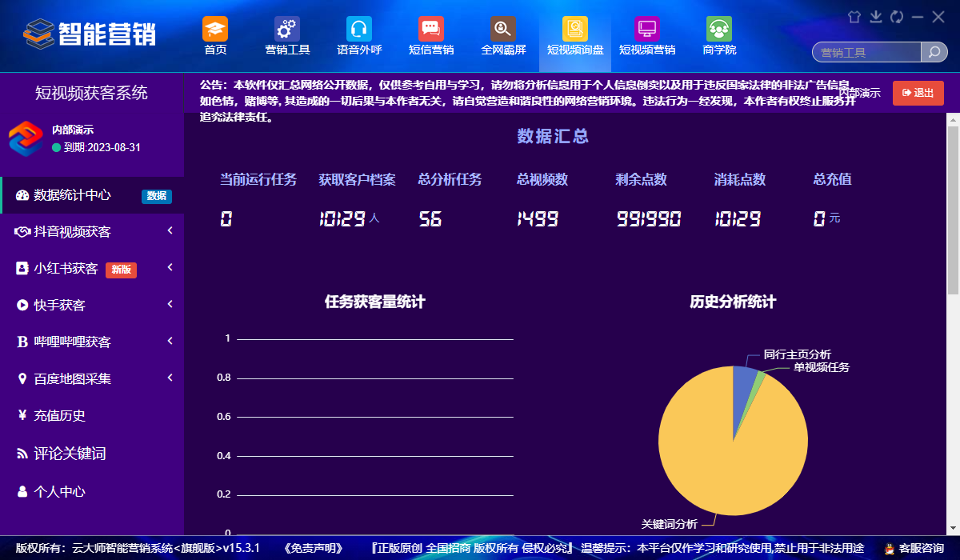960x560 pixels.
Task: Click the refresh icon in title bar
Action: (897, 16)
